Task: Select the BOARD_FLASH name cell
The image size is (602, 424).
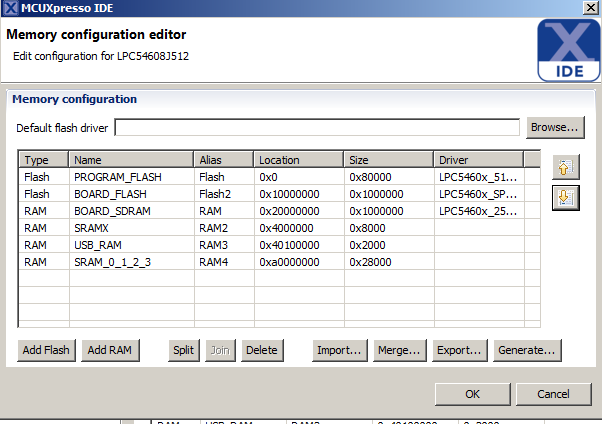Action: tap(131, 194)
